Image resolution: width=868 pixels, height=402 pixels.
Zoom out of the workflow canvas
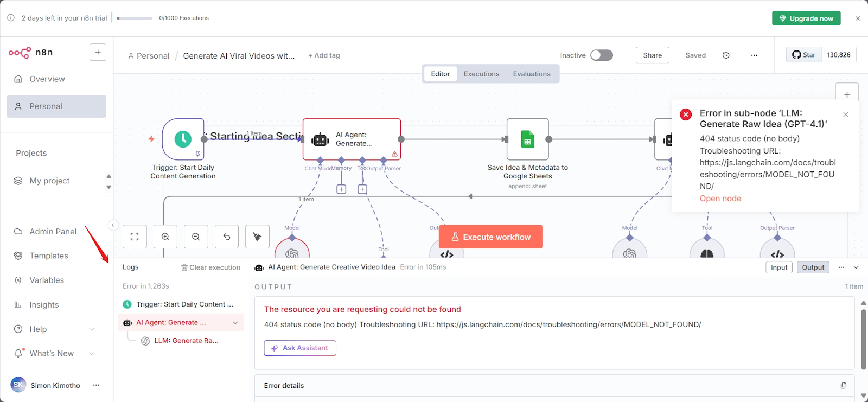point(196,237)
